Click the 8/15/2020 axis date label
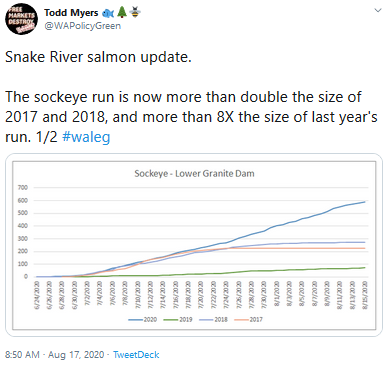Image resolution: width=388 pixels, height=365 pixels. click(365, 296)
